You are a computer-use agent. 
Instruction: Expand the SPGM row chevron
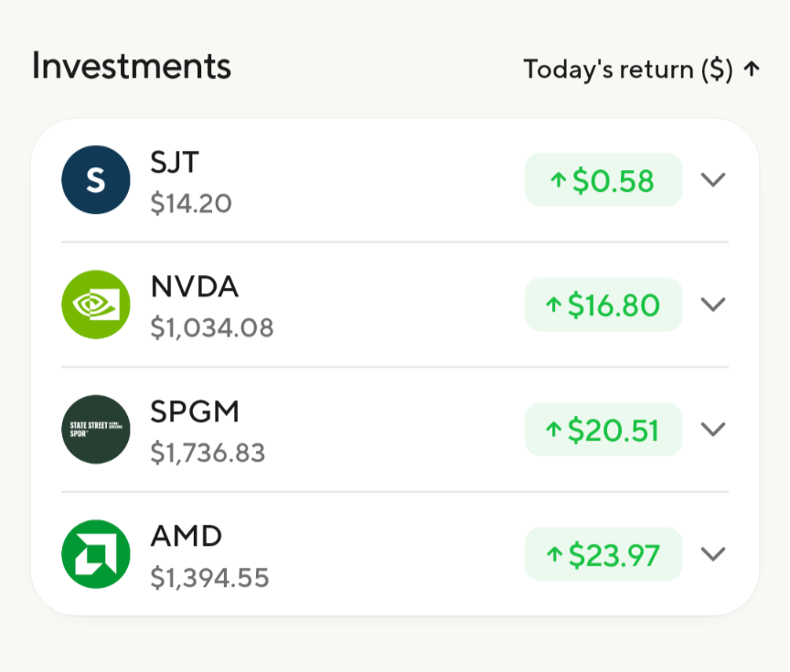point(713,429)
